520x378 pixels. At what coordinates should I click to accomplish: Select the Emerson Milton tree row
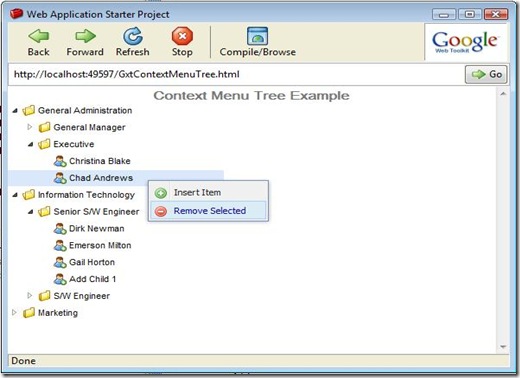pyautogui.click(x=116, y=245)
